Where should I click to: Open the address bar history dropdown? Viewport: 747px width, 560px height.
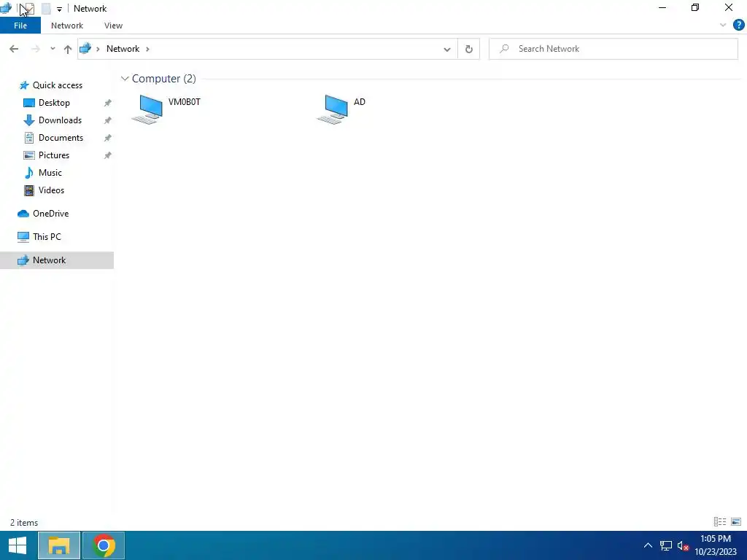pos(447,49)
